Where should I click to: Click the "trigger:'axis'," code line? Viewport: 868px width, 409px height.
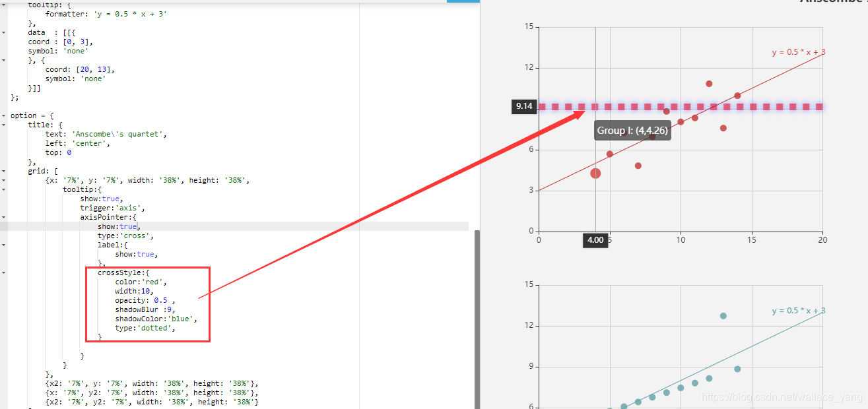click(112, 208)
